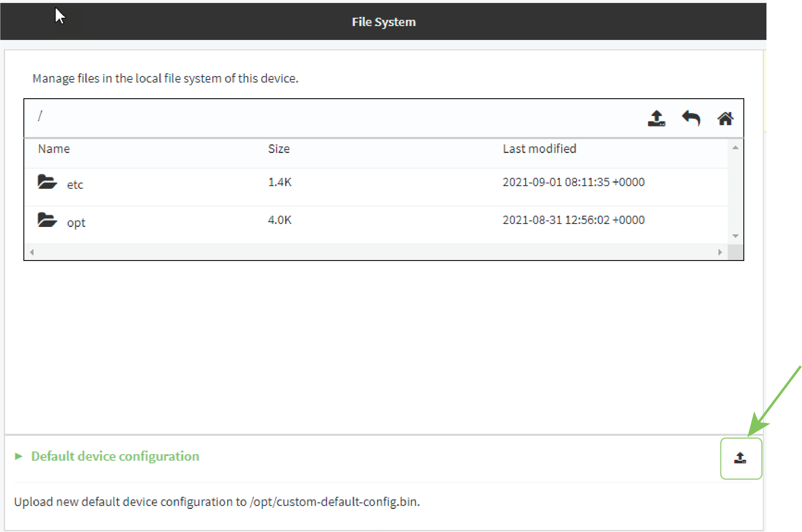Click the opt folder icon

pyautogui.click(x=47, y=220)
